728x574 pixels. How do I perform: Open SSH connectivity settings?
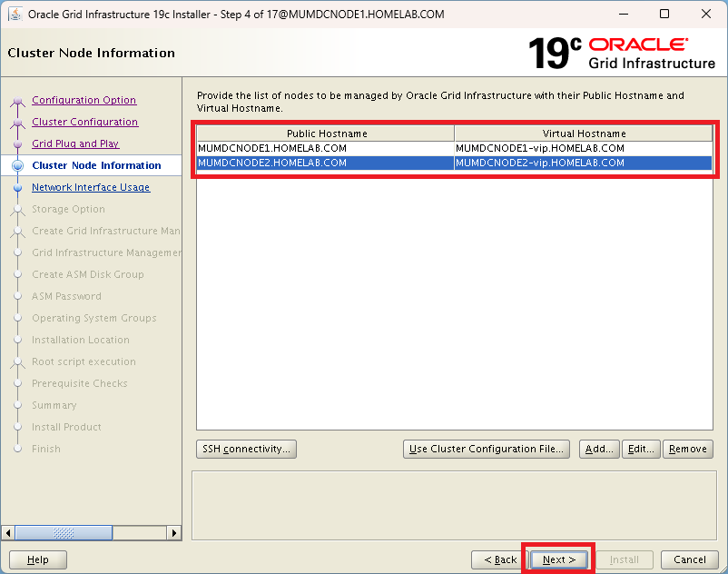[246, 449]
